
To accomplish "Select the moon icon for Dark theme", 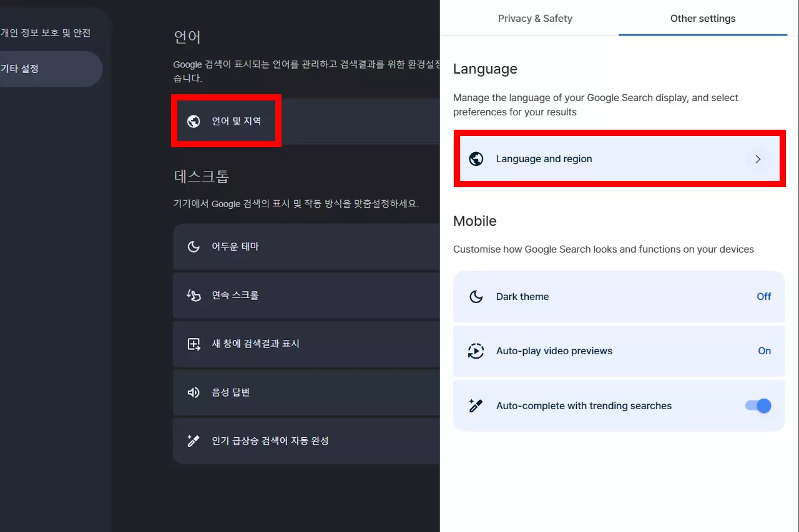I will tap(476, 296).
